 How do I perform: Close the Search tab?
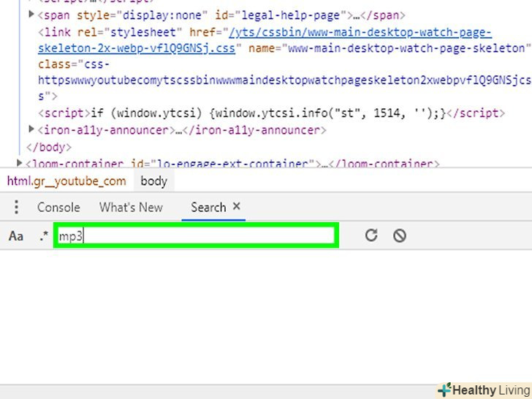click(237, 206)
